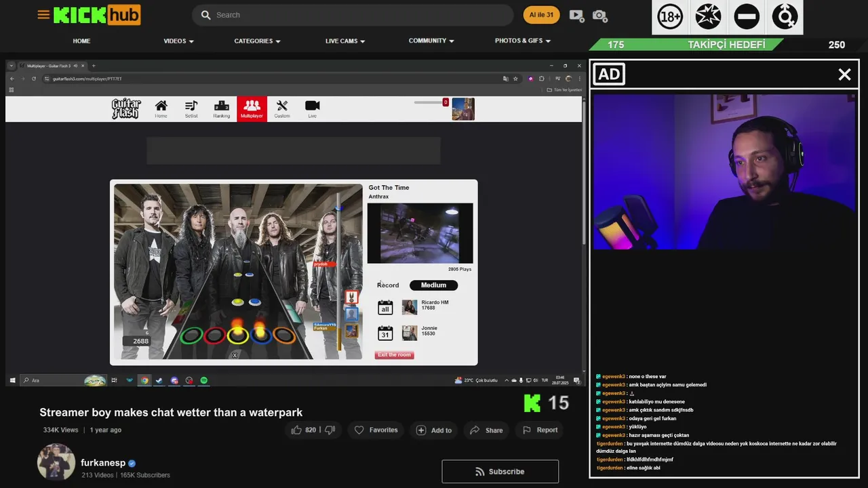Click the Add to button
The width and height of the screenshot is (868, 488).
(x=433, y=430)
